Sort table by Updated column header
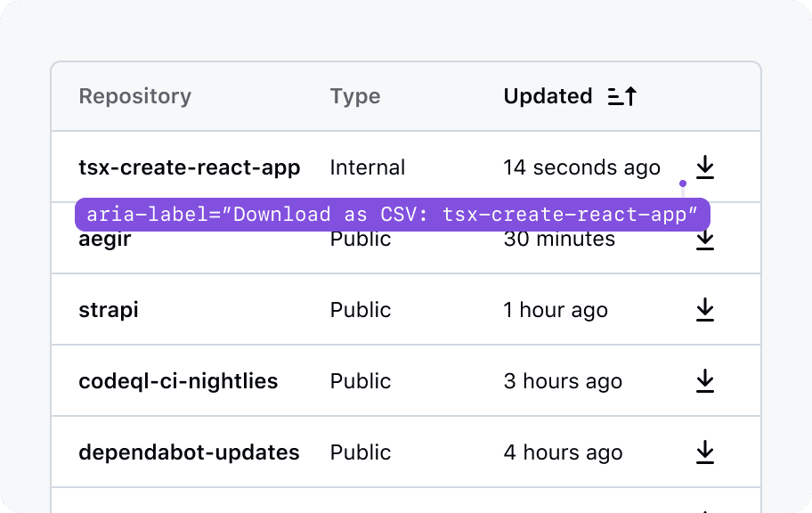The image size is (812, 513). (548, 96)
